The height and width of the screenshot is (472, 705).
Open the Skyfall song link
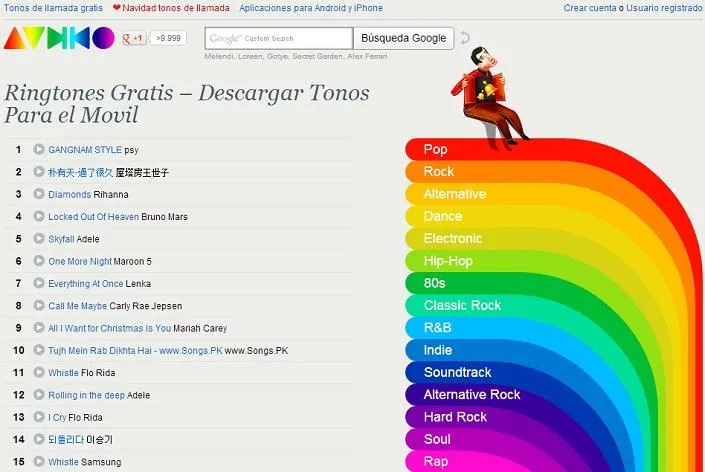pos(61,239)
